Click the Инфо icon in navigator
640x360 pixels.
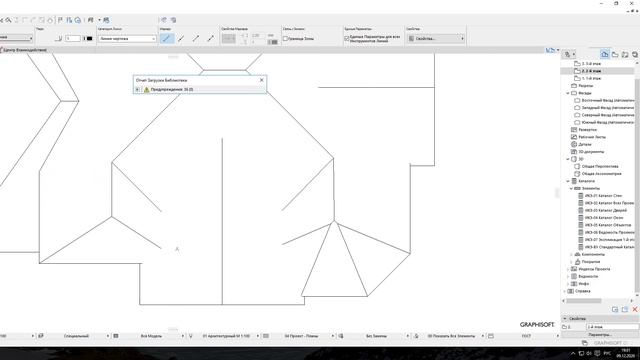(x=574, y=284)
